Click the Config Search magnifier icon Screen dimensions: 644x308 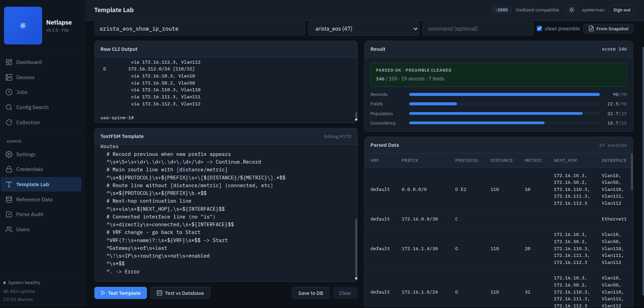(9, 107)
